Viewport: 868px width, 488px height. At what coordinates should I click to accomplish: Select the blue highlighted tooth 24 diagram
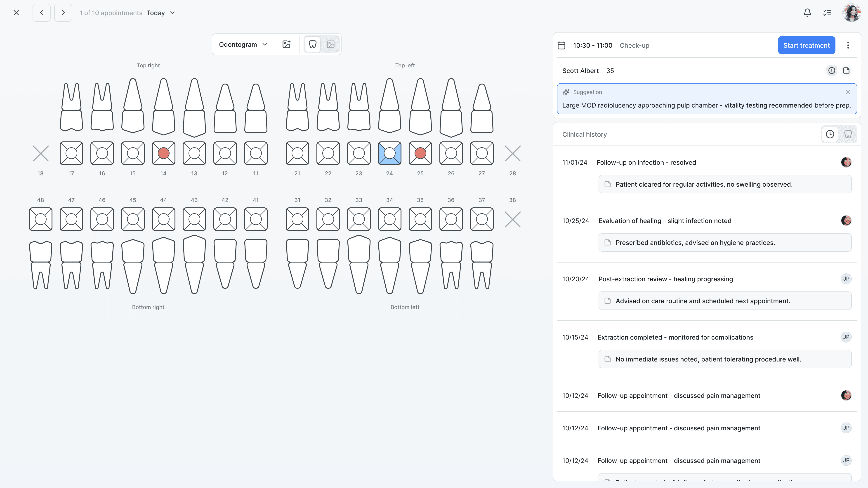[389, 153]
